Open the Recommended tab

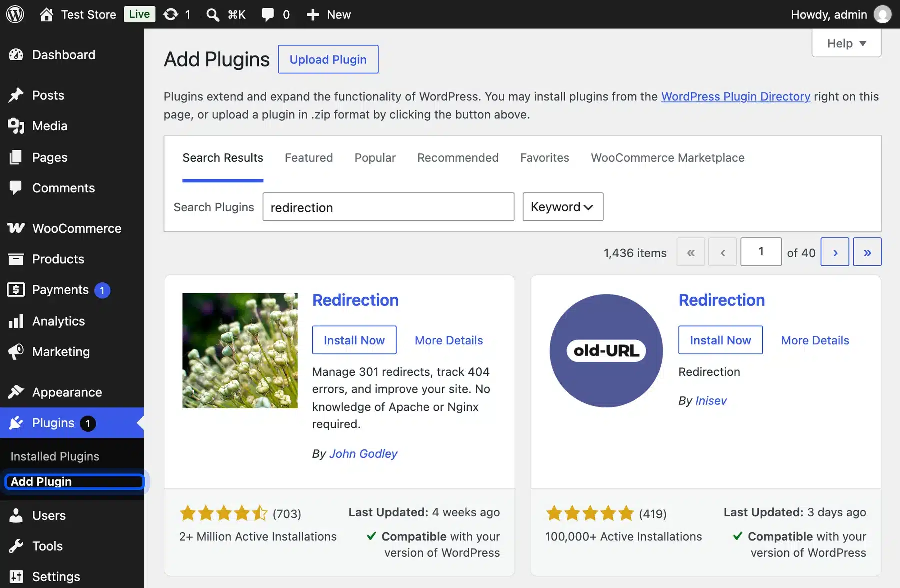(x=458, y=158)
